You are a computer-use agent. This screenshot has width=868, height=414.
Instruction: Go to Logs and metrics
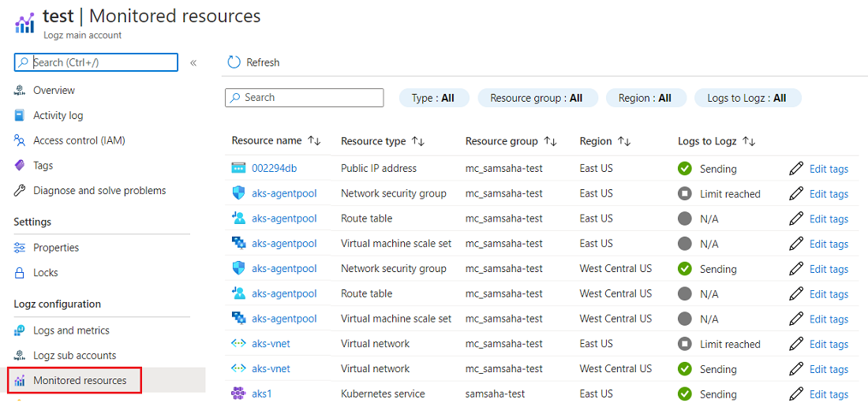click(71, 330)
